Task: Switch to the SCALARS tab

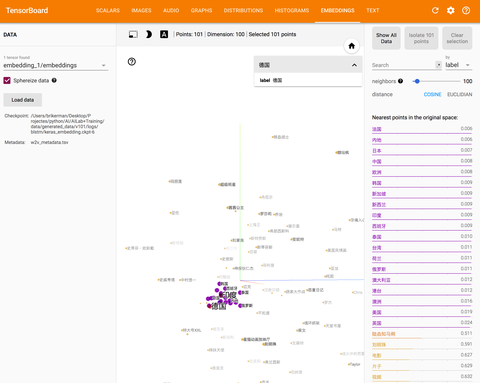Action: pyautogui.click(x=108, y=10)
